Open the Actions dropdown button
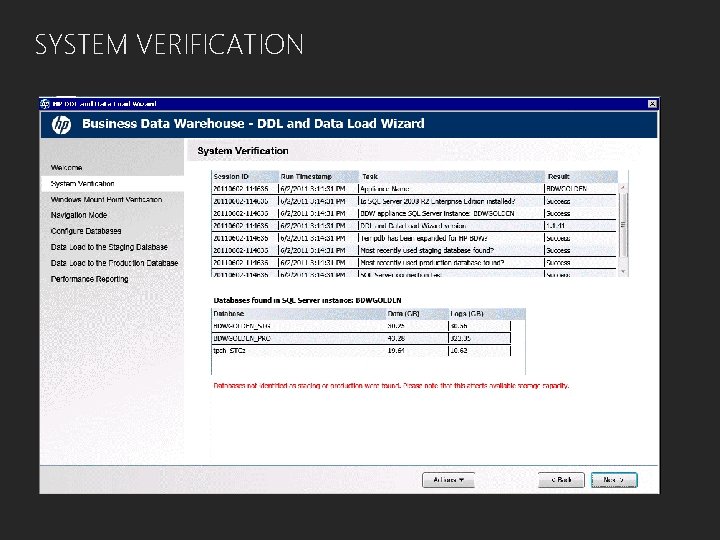The width and height of the screenshot is (720, 540). pyautogui.click(x=448, y=480)
